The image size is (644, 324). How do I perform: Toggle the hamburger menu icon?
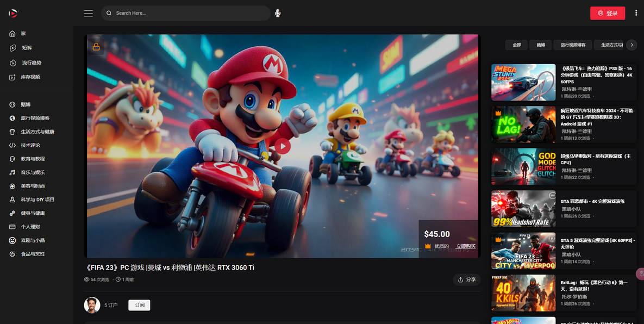click(88, 13)
